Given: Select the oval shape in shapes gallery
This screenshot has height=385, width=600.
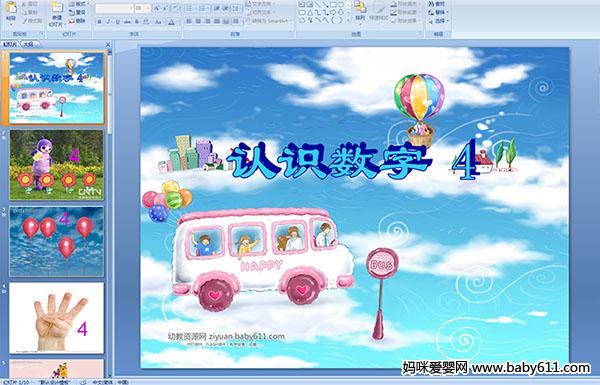Looking at the screenshot, I should (341, 5).
